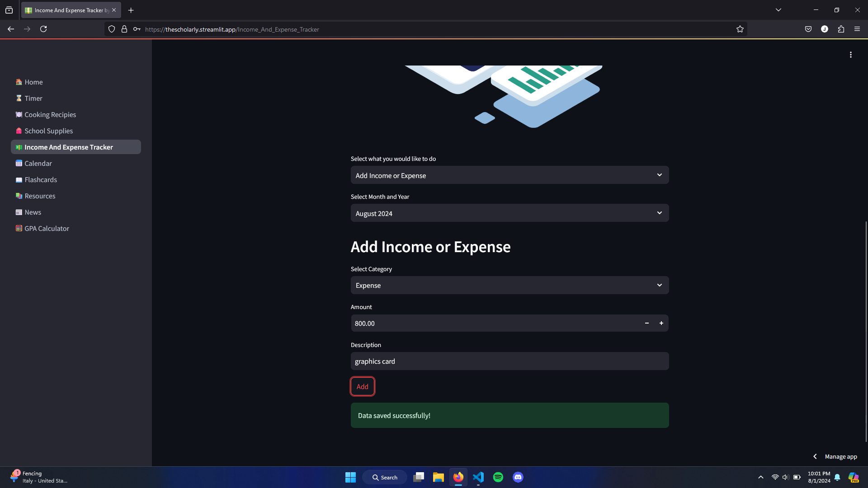Open a new browser tab

point(131,10)
